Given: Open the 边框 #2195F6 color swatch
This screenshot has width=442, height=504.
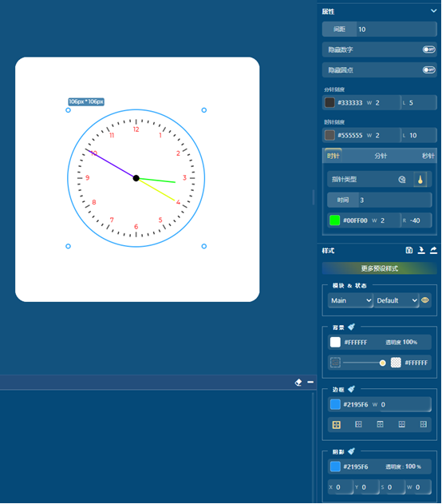Looking at the screenshot, I should coord(335,404).
